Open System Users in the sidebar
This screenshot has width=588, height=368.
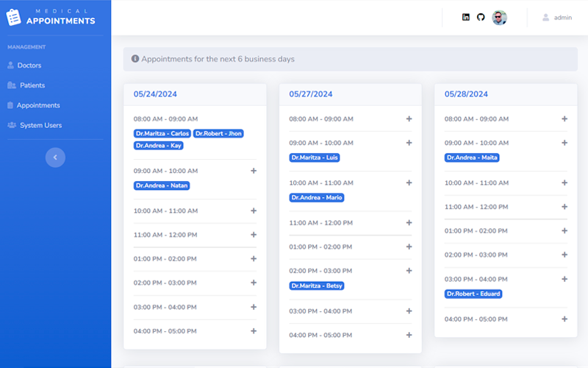[x=35, y=125]
